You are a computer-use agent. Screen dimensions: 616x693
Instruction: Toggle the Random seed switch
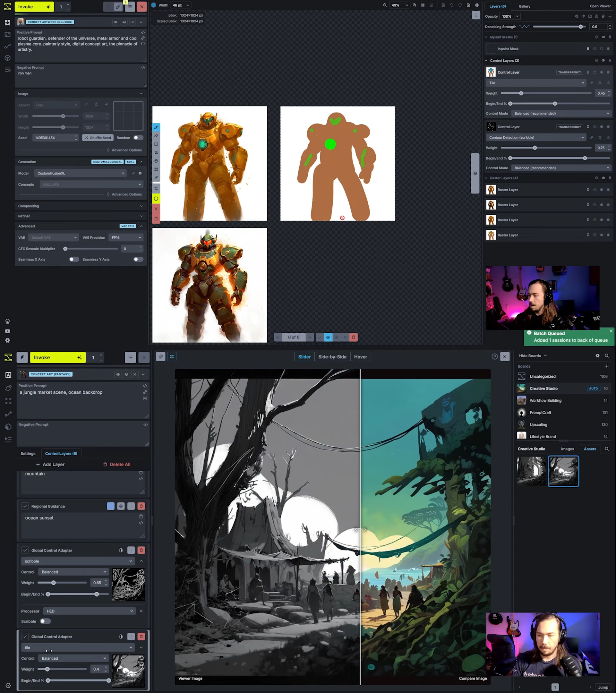pos(138,138)
